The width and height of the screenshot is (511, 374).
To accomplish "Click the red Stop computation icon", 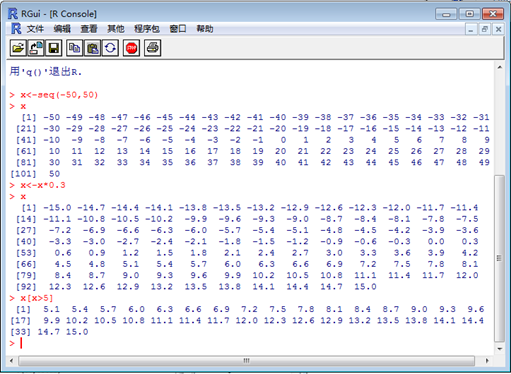I will [x=131, y=48].
